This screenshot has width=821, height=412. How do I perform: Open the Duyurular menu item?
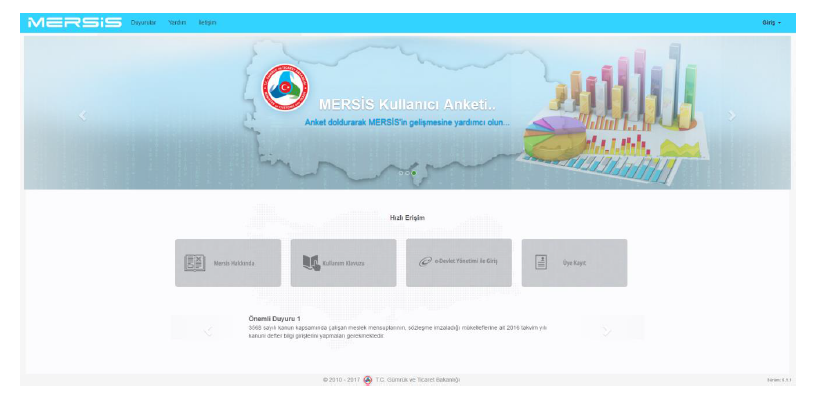point(143,23)
